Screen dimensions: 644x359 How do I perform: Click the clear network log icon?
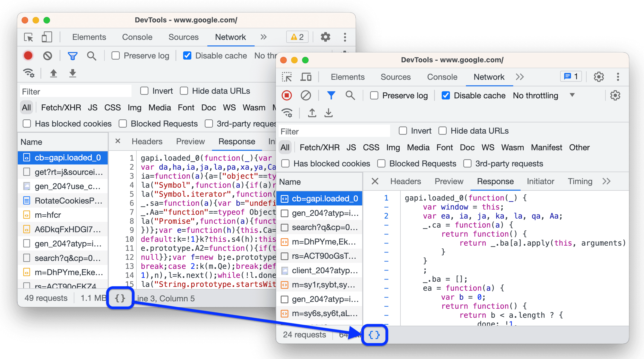[x=306, y=96]
